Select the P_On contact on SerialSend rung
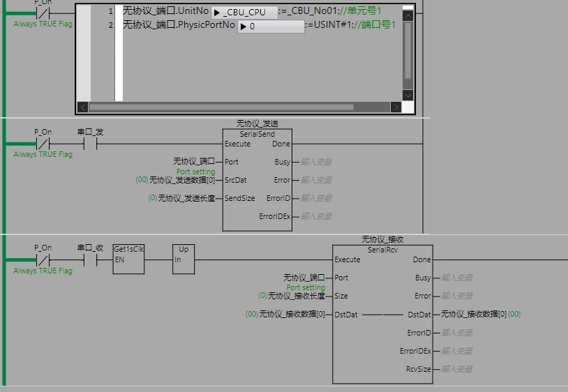The width and height of the screenshot is (568, 392). [x=43, y=144]
